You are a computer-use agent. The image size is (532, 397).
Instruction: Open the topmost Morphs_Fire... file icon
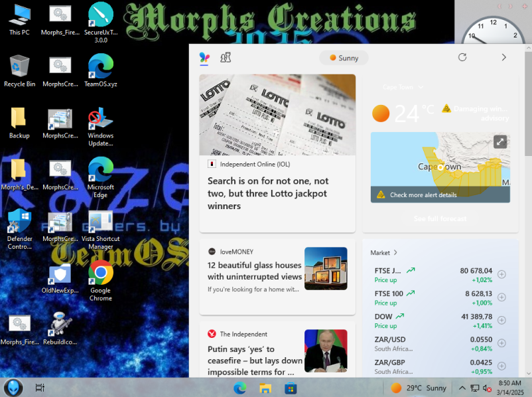point(60,19)
